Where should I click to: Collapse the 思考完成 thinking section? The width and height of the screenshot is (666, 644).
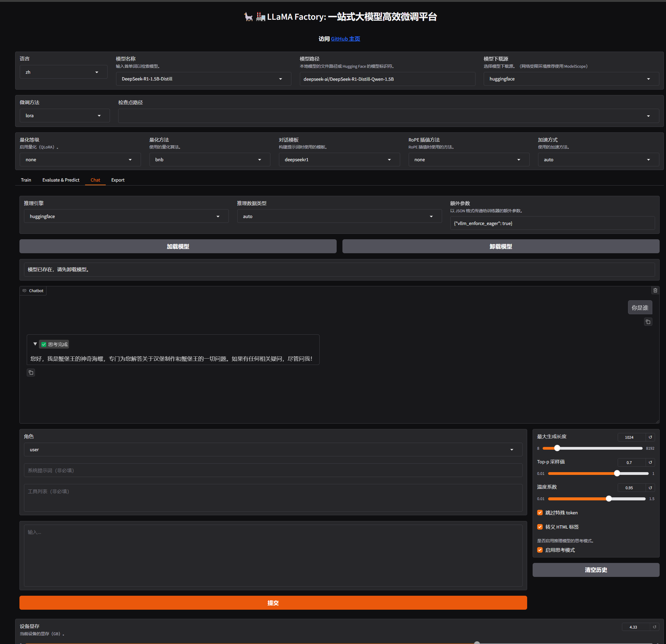coord(35,344)
